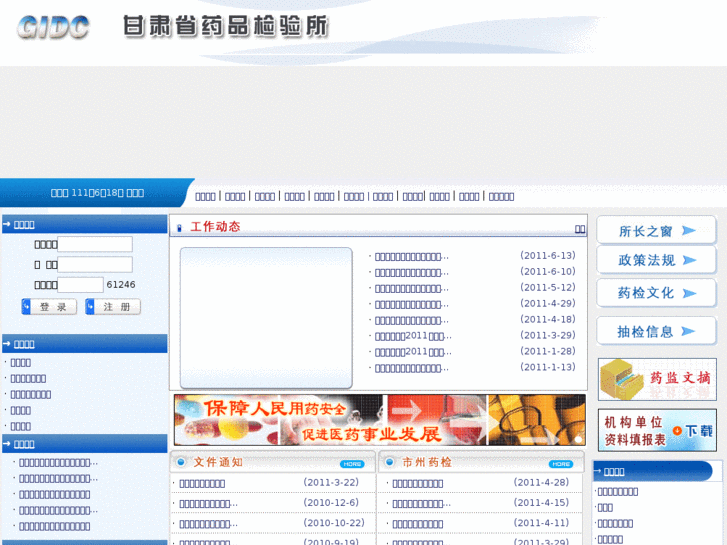Open 政策法规 button
This screenshot has height=545, width=727.
pyautogui.click(x=657, y=260)
